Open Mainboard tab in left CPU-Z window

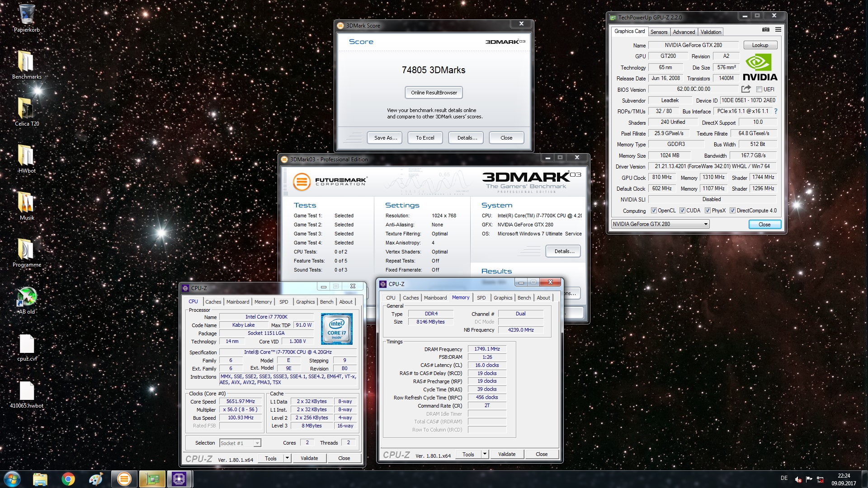pos(238,302)
